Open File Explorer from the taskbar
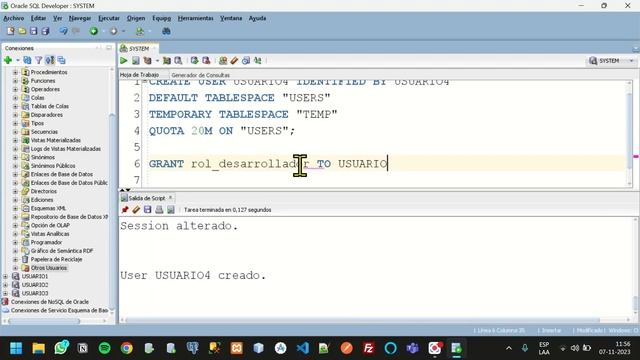640x360 pixels. click(x=39, y=348)
